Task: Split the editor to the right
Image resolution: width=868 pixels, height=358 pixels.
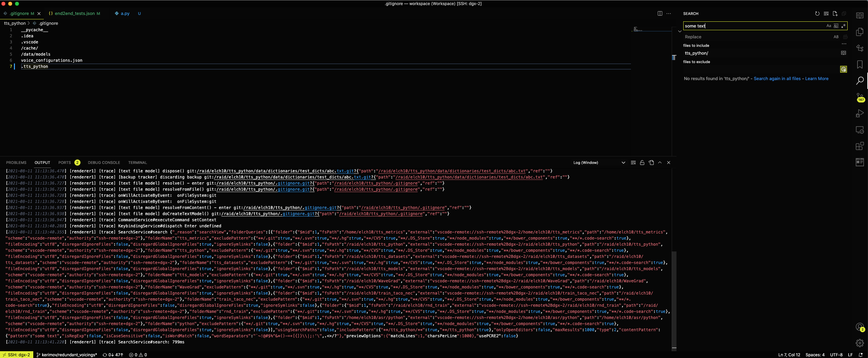Action: click(x=660, y=14)
